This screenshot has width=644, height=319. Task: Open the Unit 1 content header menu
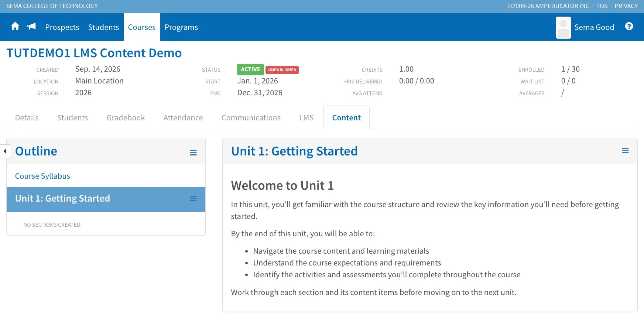coord(625,150)
